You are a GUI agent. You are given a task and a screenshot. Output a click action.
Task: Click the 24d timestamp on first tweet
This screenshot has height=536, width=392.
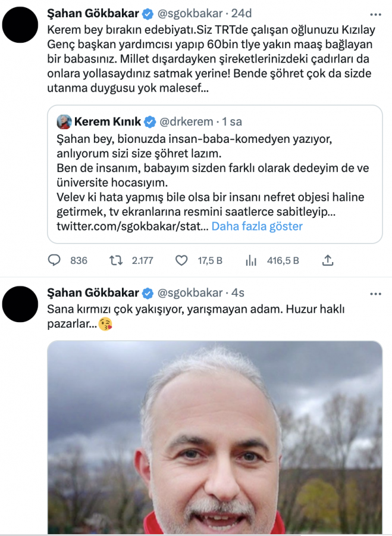click(242, 14)
